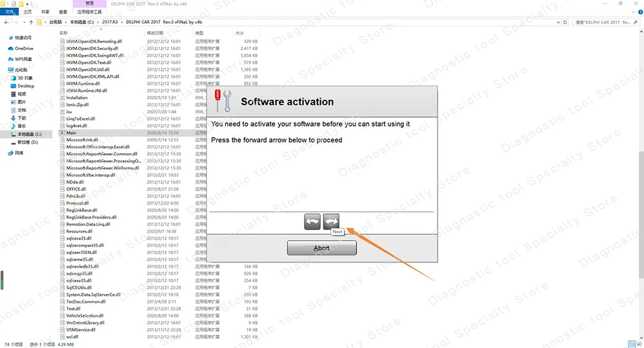Click the Abort button

tap(321, 248)
